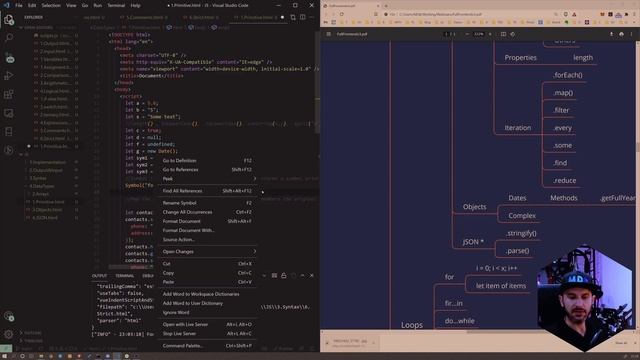Open the Search view in activity bar

[9, 38]
